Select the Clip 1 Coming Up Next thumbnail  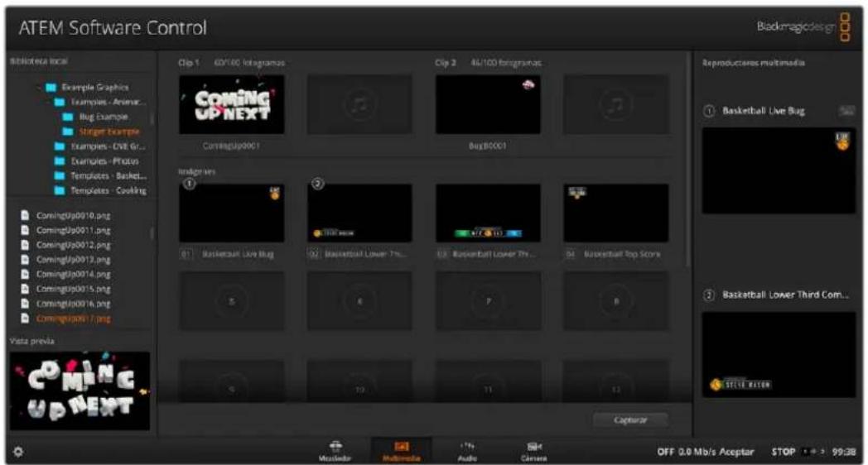[x=231, y=104]
